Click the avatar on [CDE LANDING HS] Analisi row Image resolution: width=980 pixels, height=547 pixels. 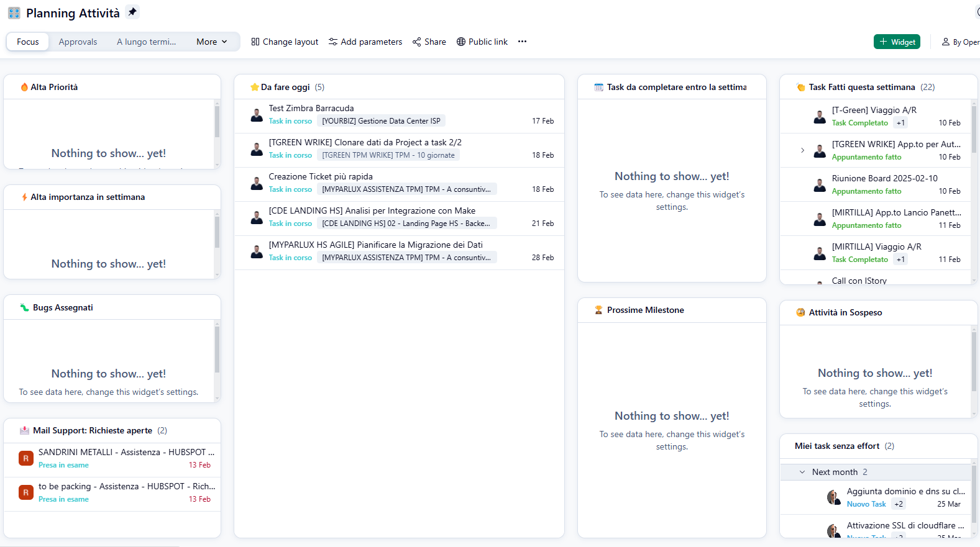[x=256, y=218]
